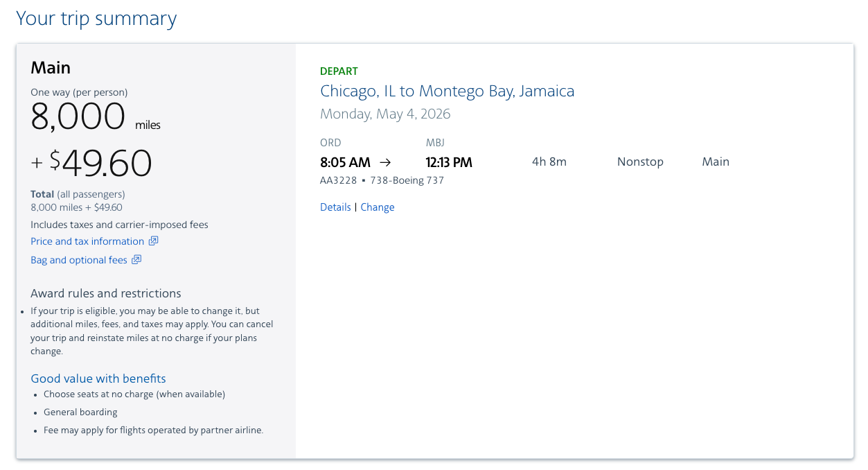
Task: Select the Monday, May 4, 2026 date
Action: pyautogui.click(x=385, y=114)
